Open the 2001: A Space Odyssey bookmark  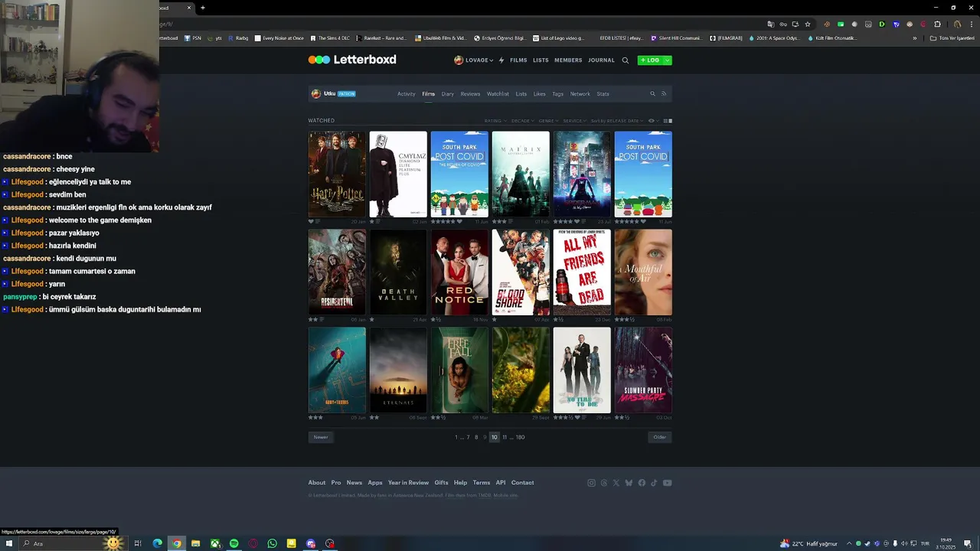click(774, 38)
